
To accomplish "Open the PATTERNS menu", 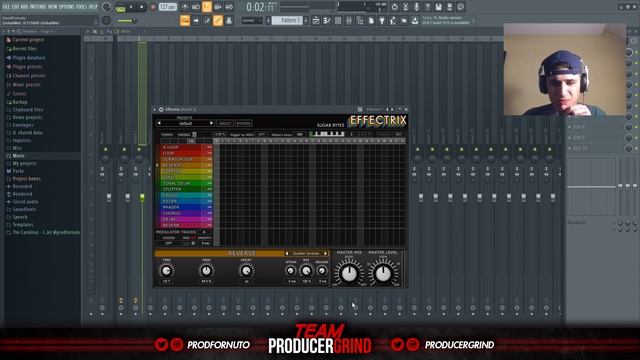I will (x=38, y=7).
